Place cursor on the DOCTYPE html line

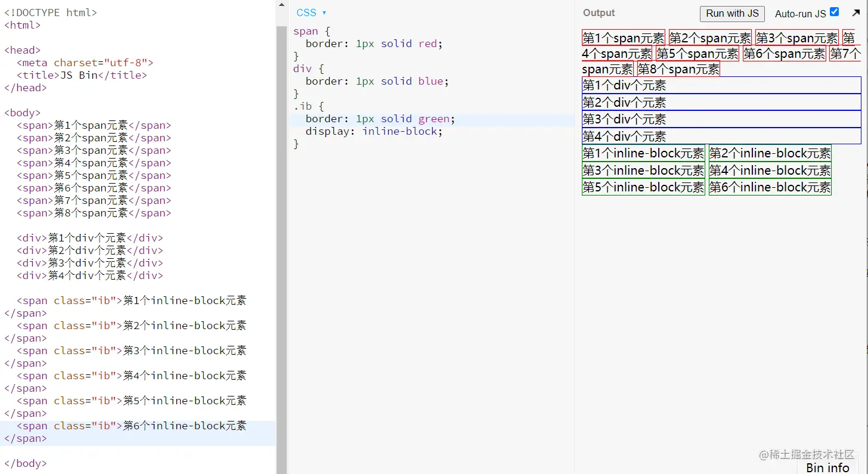tap(51, 13)
